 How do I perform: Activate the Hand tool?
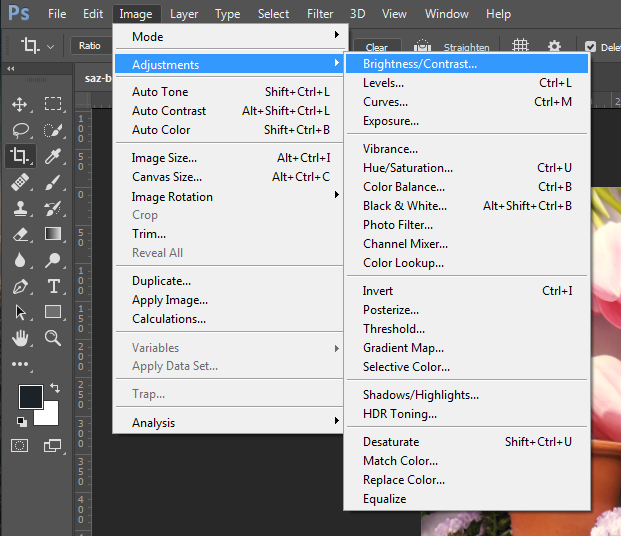tap(20, 338)
